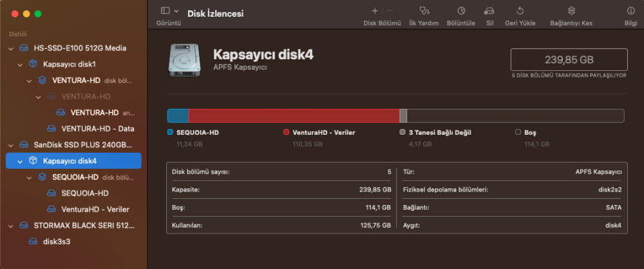
Task: Click the grey 3 Tanesi Bağlı Değil swatch
Action: point(402,132)
